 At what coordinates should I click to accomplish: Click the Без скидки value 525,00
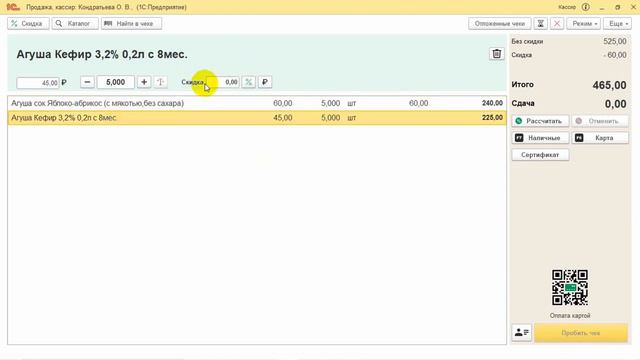click(615, 41)
